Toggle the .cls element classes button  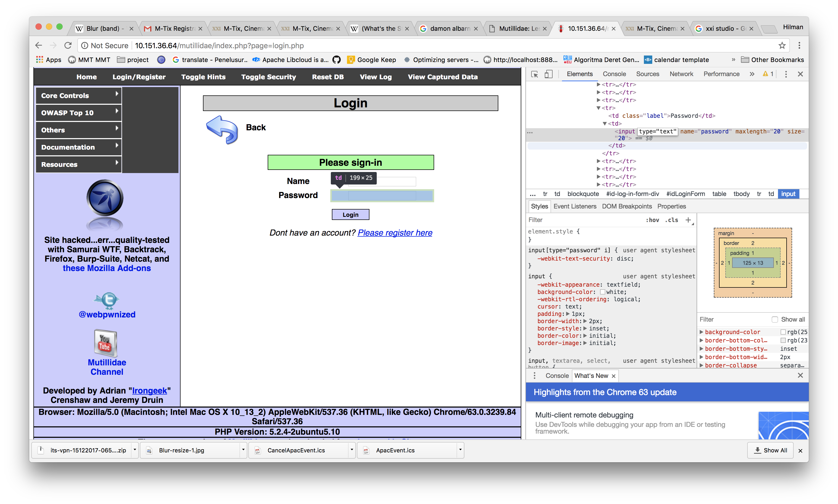(672, 220)
